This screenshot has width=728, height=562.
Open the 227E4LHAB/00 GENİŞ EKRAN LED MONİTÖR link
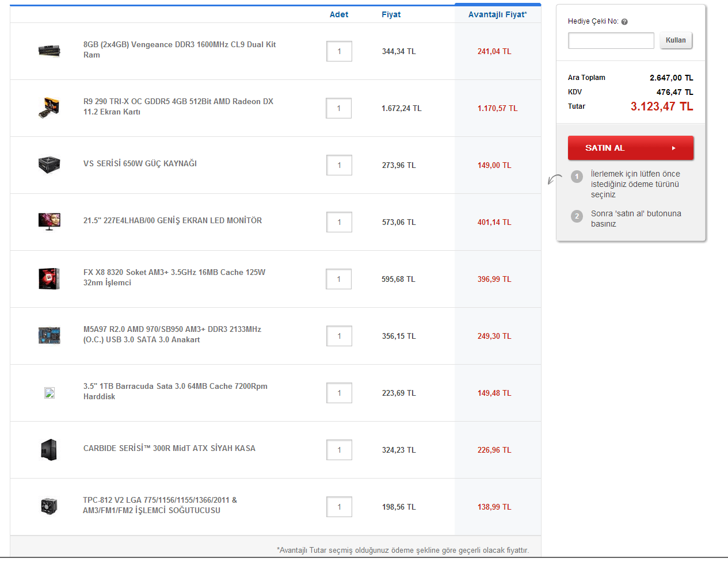[173, 220]
